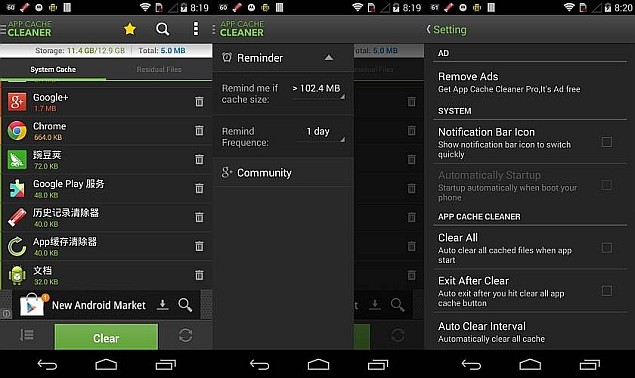Open search with the magnifier icon in header
This screenshot has height=378, width=635.
[162, 29]
